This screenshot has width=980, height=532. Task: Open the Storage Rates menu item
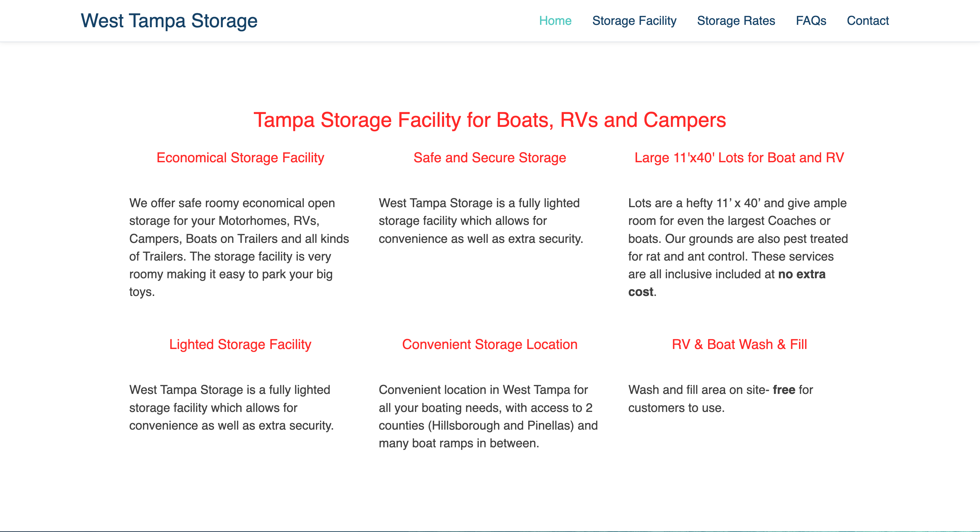tap(736, 20)
